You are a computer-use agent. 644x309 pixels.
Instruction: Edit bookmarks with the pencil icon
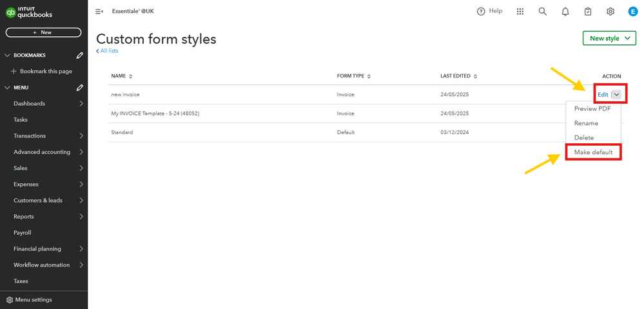[x=80, y=55]
